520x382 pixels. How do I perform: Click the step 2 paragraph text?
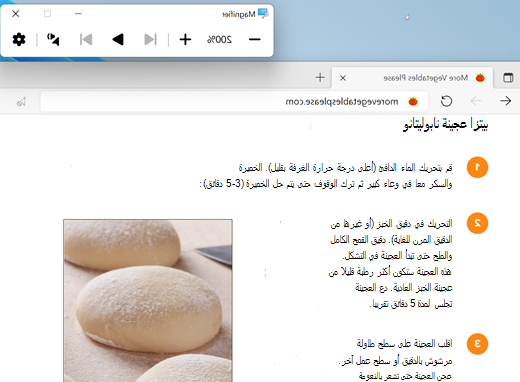pos(390,263)
